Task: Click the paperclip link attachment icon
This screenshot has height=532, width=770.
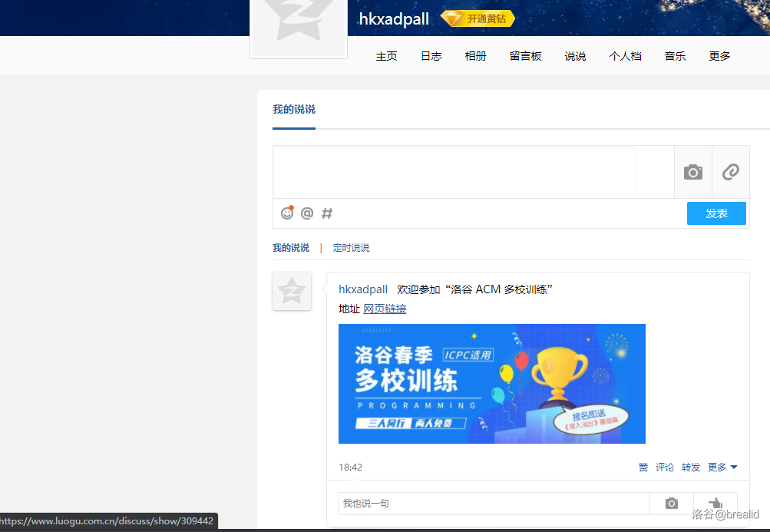Action: (731, 172)
